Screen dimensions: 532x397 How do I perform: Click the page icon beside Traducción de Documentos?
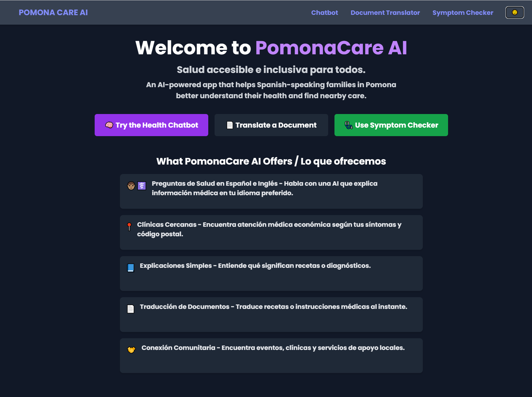pos(131,309)
